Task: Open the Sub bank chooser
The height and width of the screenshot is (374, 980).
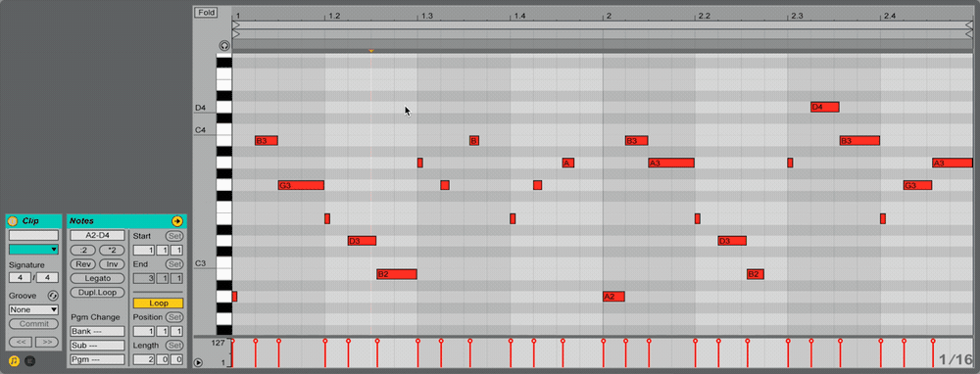Action: coord(97,346)
